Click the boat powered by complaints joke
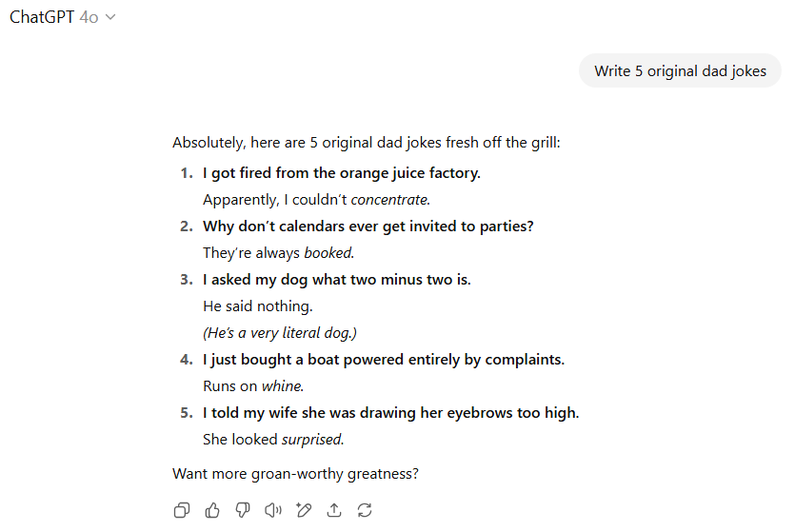The height and width of the screenshot is (532, 795). 384,360
